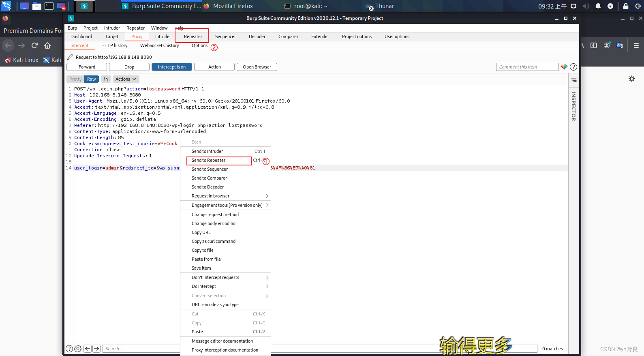The height and width of the screenshot is (356, 644).
Task: Toggle the Intercept is on button
Action: 172,67
